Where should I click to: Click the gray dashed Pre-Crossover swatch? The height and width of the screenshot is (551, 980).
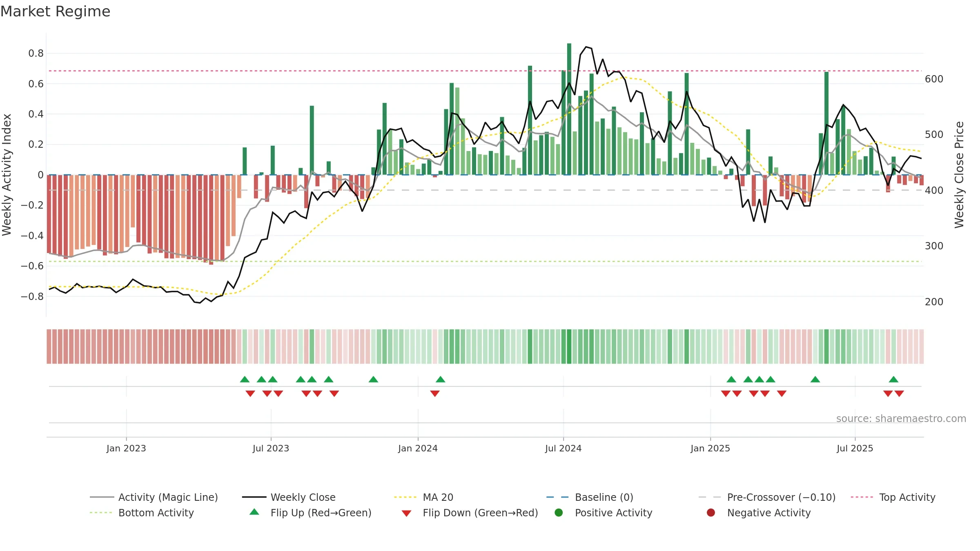[710, 497]
